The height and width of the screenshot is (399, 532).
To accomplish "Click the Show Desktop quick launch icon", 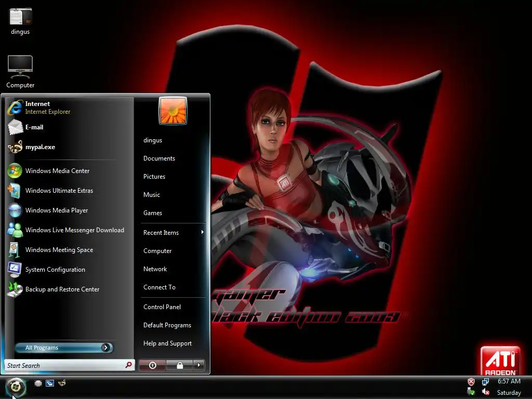I will pyautogui.click(x=38, y=383).
